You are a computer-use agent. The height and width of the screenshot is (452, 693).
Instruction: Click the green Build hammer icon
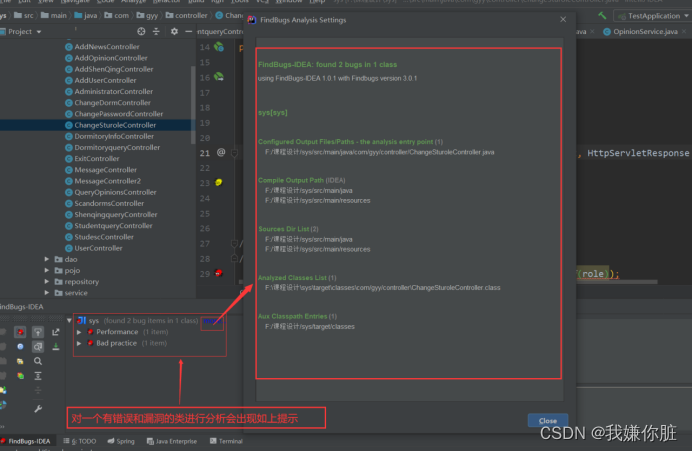coord(602,16)
